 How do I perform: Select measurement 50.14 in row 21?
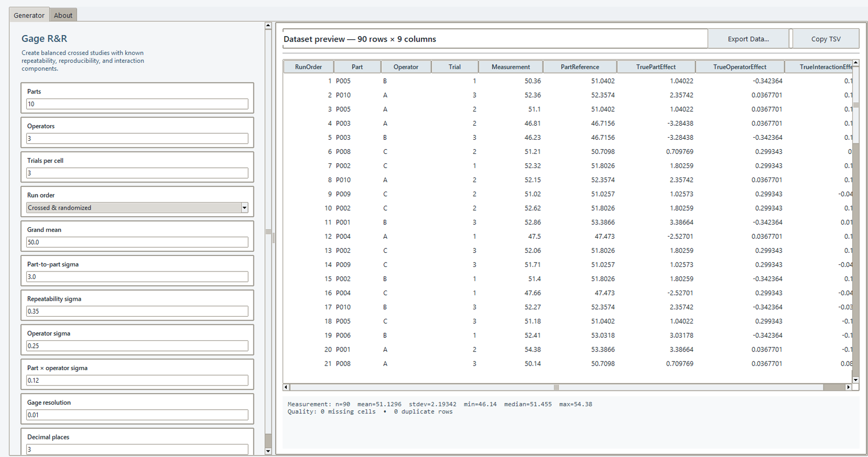click(510, 363)
